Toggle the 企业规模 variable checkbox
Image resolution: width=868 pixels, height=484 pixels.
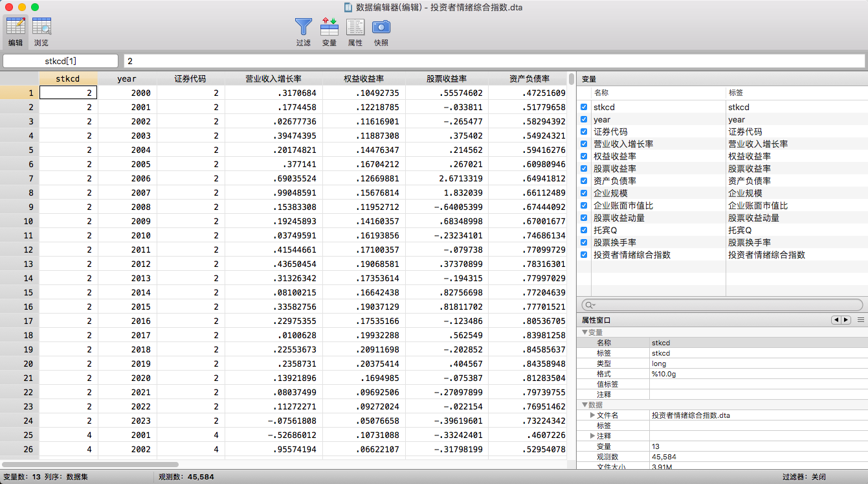(x=584, y=194)
